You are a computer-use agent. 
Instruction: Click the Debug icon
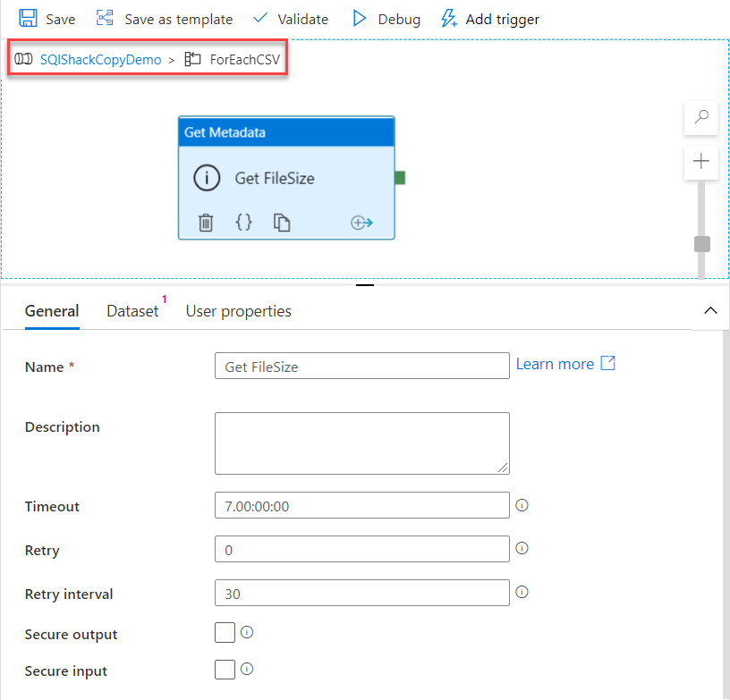click(361, 18)
